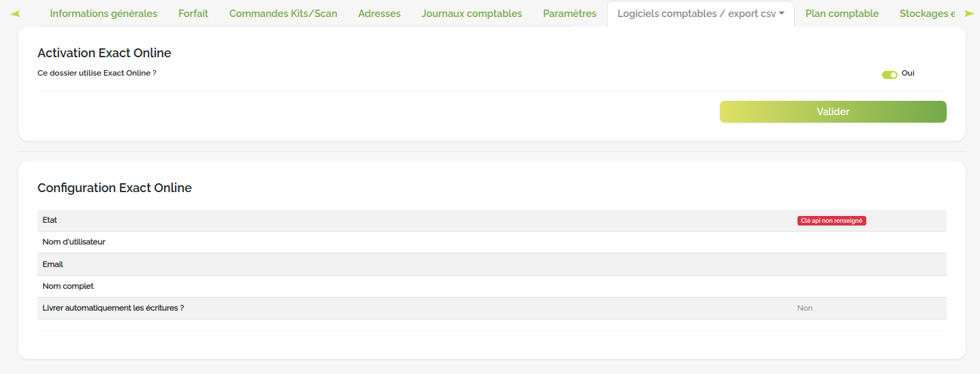Select the Etat row label

[50, 220]
